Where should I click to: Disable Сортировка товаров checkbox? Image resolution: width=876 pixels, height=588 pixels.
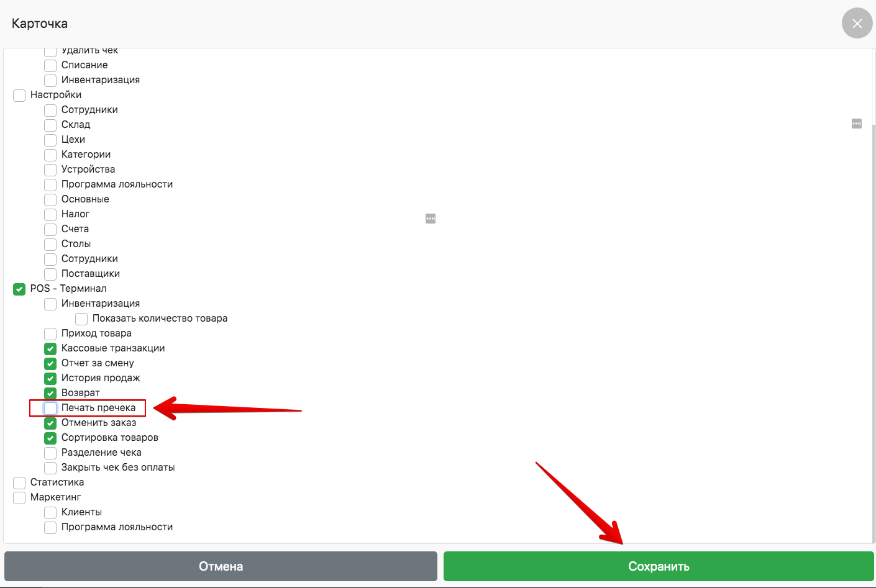coord(50,438)
